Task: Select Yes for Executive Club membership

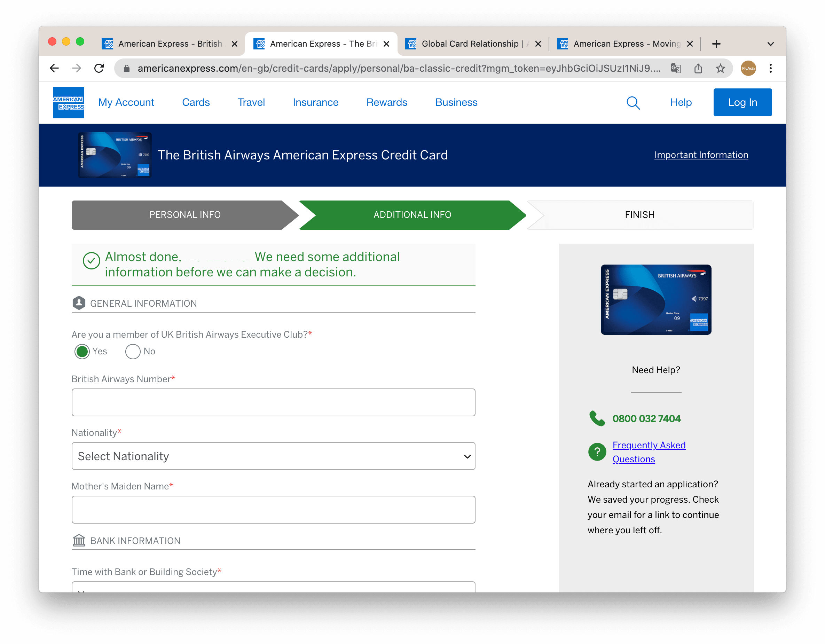Action: (x=82, y=351)
